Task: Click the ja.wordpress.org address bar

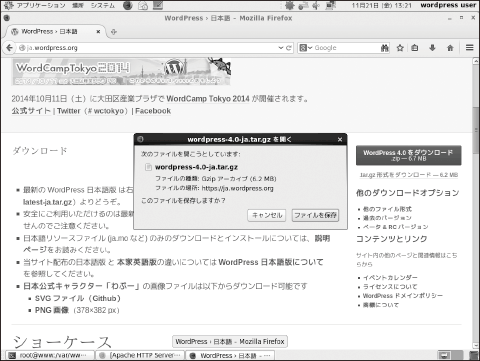Action: (x=152, y=48)
